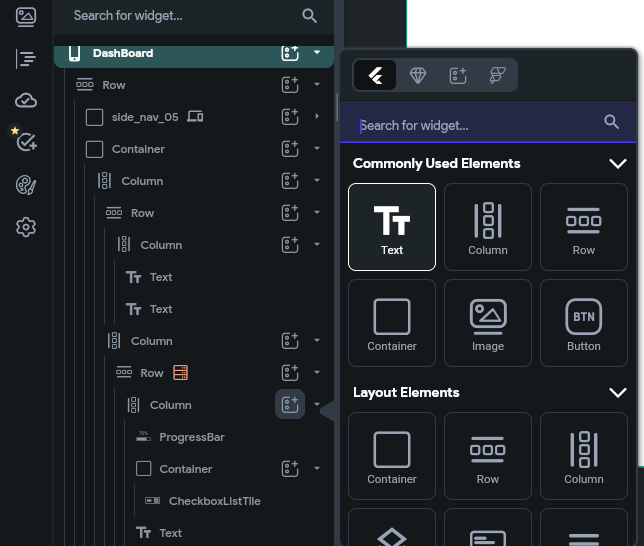Open the cloud sync sidebar icon
This screenshot has width=644, height=546.
26,100
